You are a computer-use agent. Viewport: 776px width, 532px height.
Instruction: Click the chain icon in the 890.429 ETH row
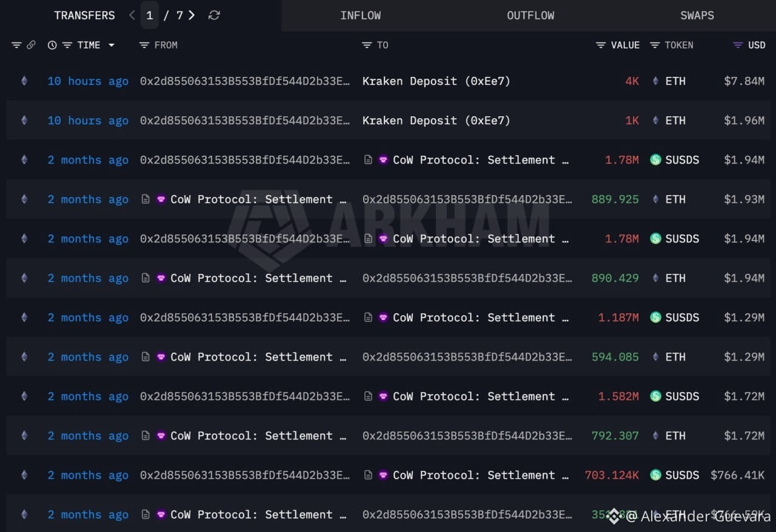pyautogui.click(x=24, y=278)
